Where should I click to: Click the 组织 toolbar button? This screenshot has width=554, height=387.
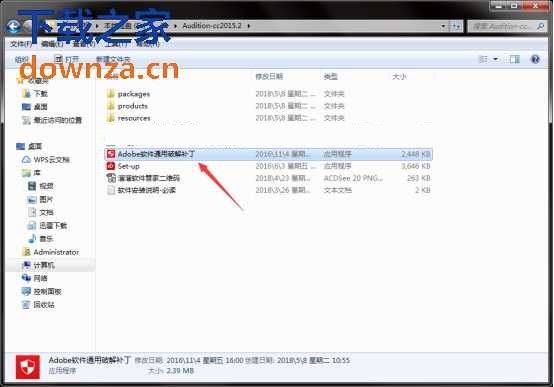(22, 59)
